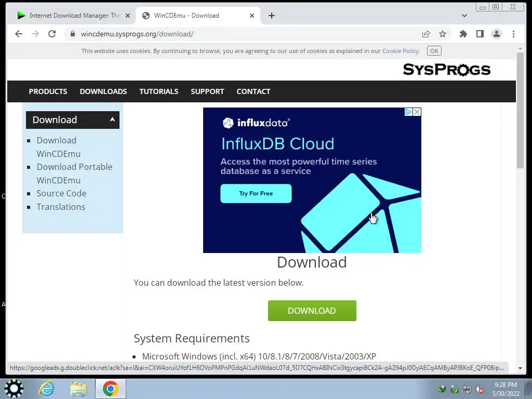Open the Translations sidebar link
532x399 pixels.
click(x=61, y=207)
